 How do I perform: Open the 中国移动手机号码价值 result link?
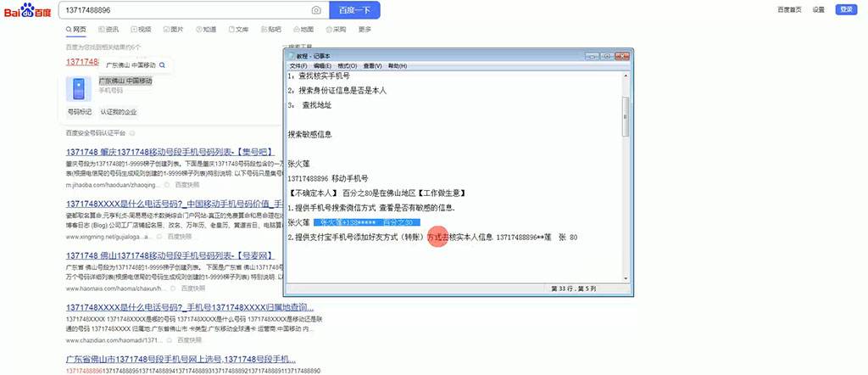point(175,204)
